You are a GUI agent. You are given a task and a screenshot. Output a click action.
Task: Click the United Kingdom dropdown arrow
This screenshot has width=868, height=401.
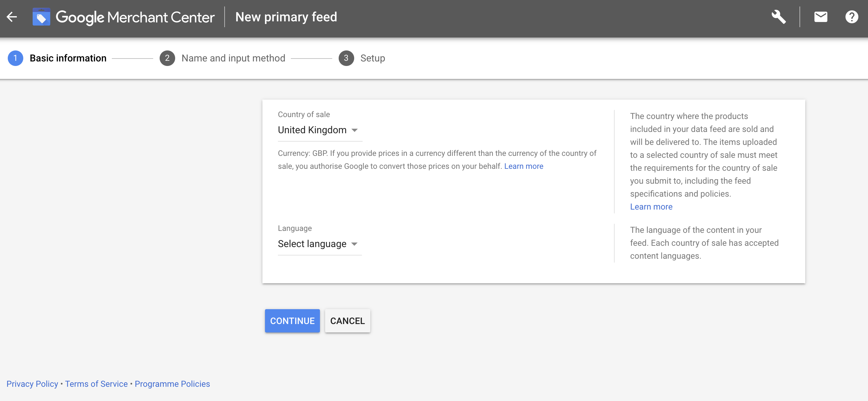355,130
